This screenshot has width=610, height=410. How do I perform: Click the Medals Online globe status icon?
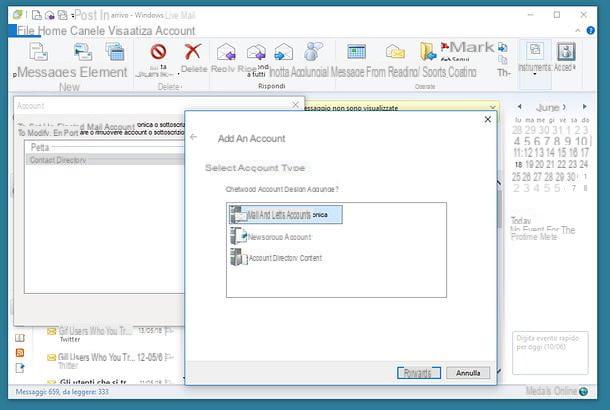[583, 391]
